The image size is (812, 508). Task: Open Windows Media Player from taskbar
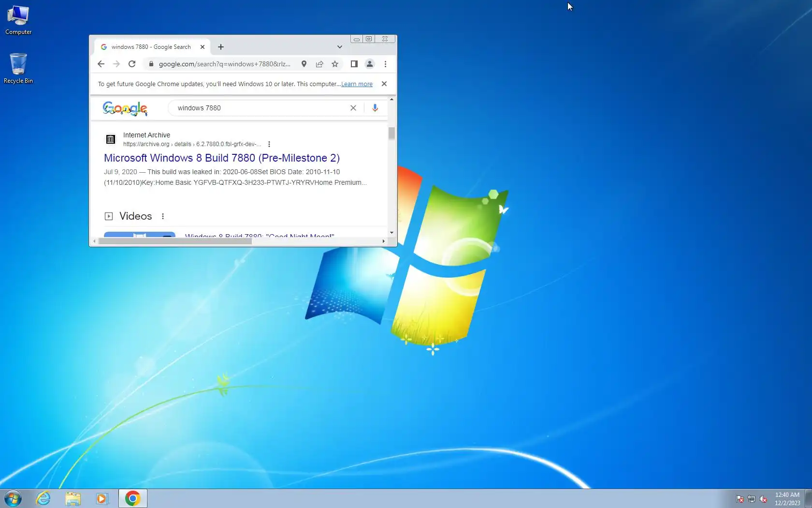(102, 498)
